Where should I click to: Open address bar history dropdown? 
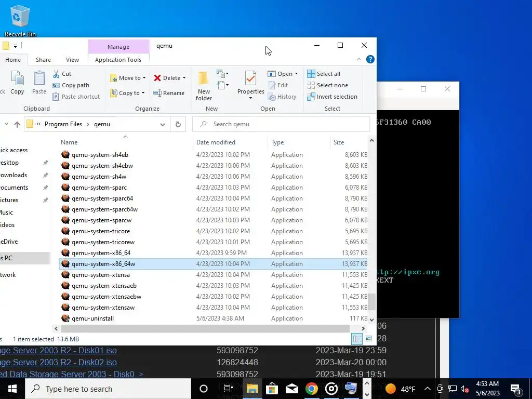click(163, 125)
